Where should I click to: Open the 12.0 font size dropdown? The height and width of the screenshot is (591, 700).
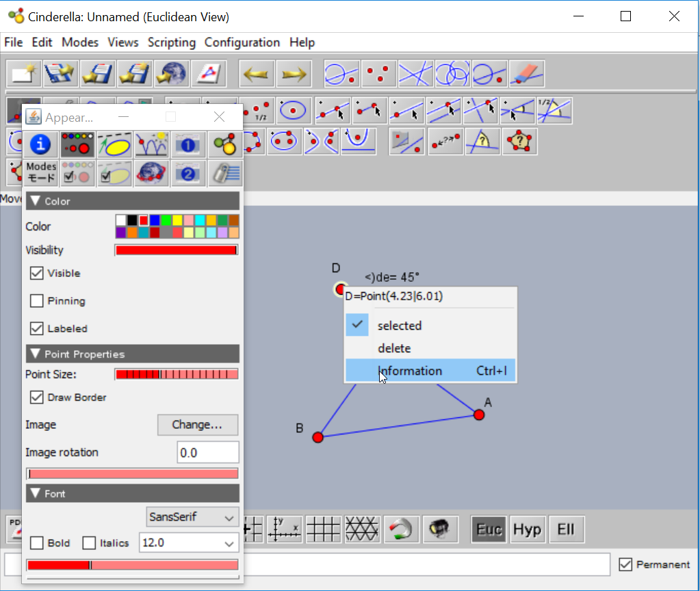[x=189, y=543]
